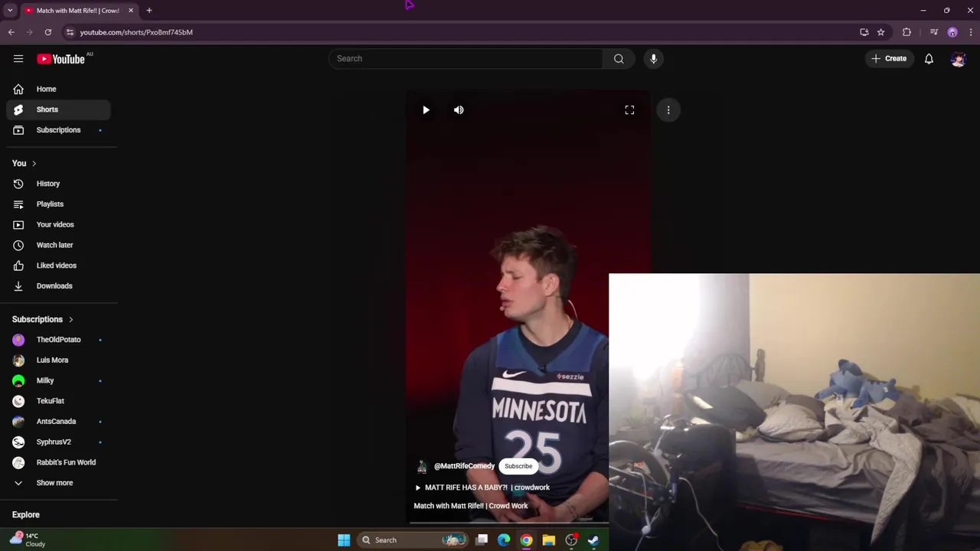The image size is (980, 551).
Task: Open Task View on the taskbar
Action: tap(482, 540)
